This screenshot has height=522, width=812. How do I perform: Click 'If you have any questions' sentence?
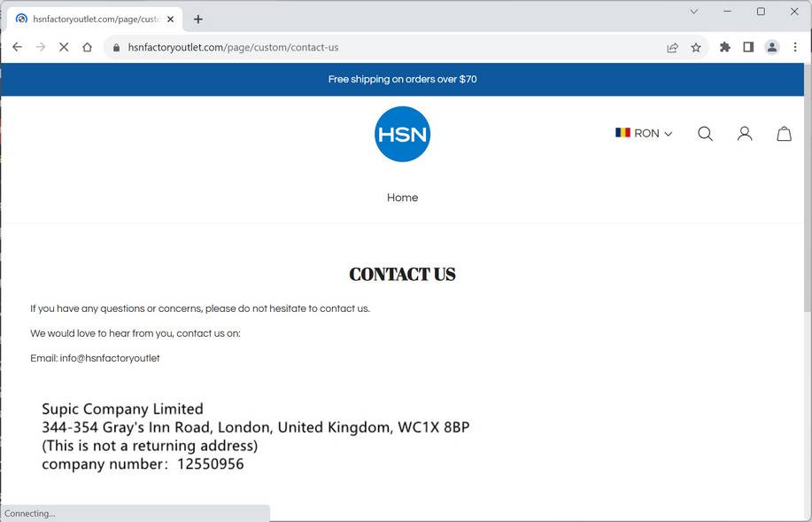pyautogui.click(x=200, y=308)
